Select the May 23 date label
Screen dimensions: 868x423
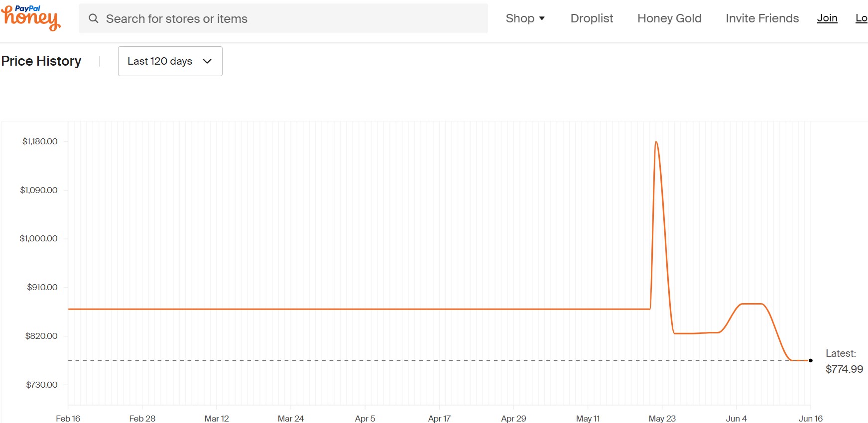662,419
